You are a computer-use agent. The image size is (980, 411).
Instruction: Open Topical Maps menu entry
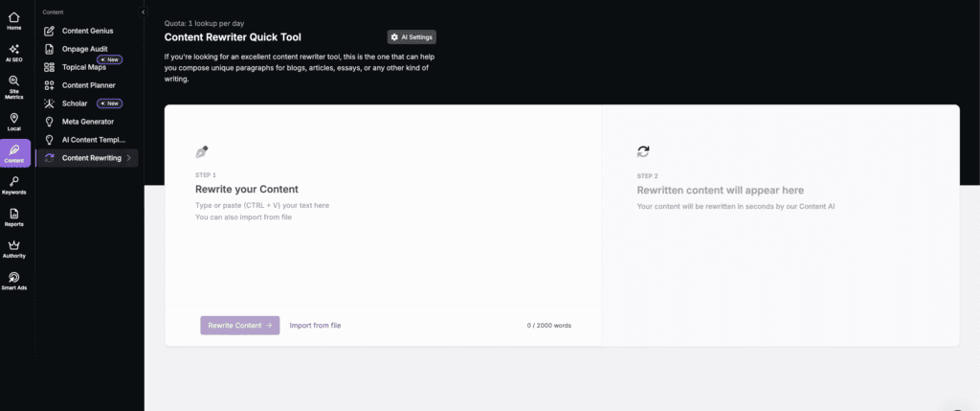point(83,67)
